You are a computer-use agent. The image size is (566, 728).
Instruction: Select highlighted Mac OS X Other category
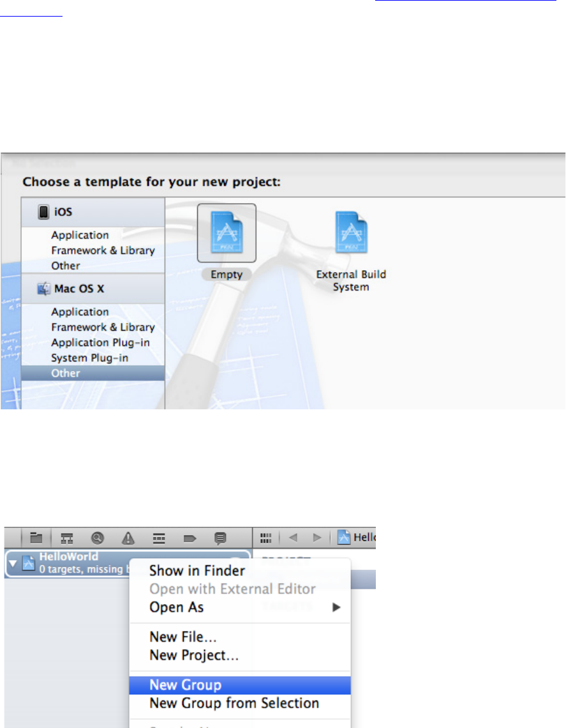[93, 373]
